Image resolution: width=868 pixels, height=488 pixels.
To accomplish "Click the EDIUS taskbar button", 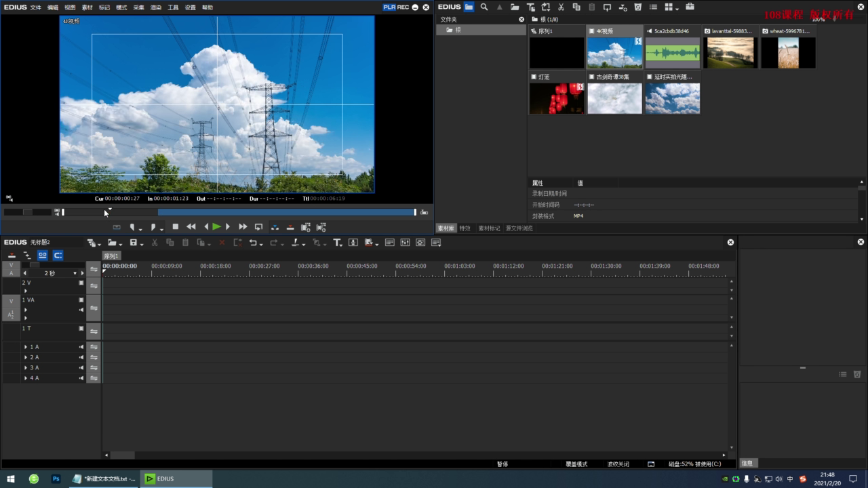I will tap(176, 479).
